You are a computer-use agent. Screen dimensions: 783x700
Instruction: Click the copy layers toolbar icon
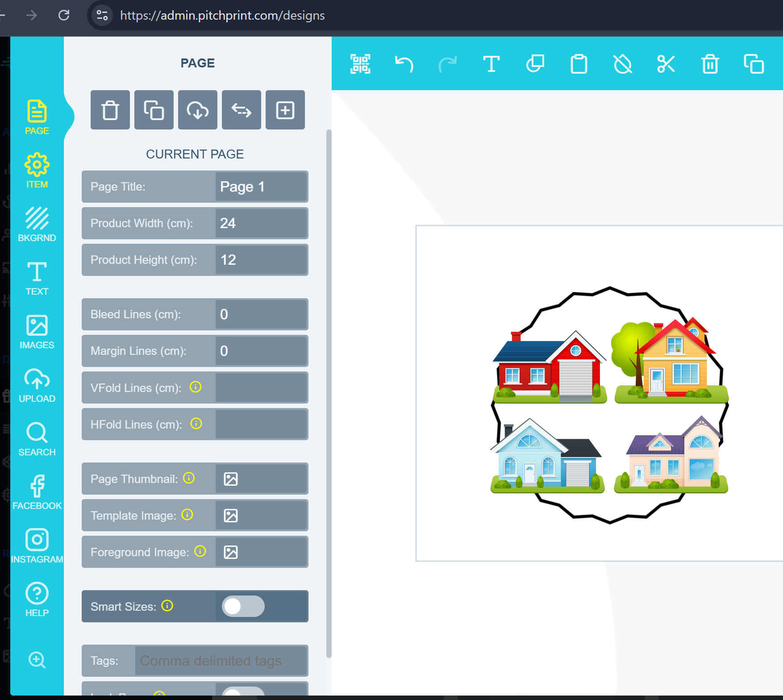(535, 64)
